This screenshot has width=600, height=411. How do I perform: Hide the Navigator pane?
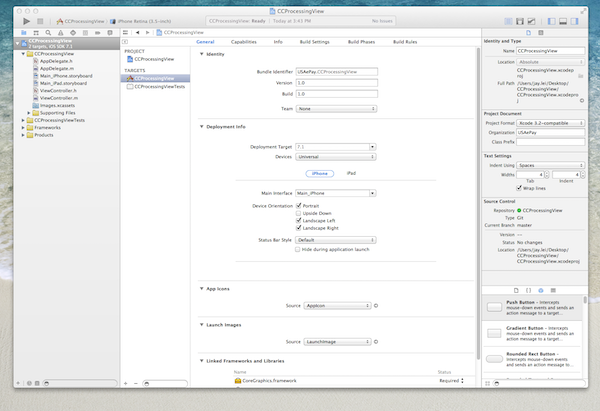pyautogui.click(x=552, y=21)
